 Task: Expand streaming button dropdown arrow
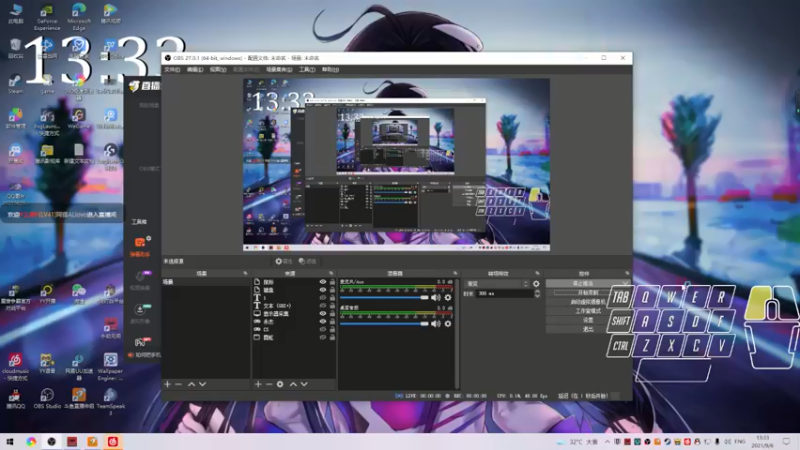[626, 283]
